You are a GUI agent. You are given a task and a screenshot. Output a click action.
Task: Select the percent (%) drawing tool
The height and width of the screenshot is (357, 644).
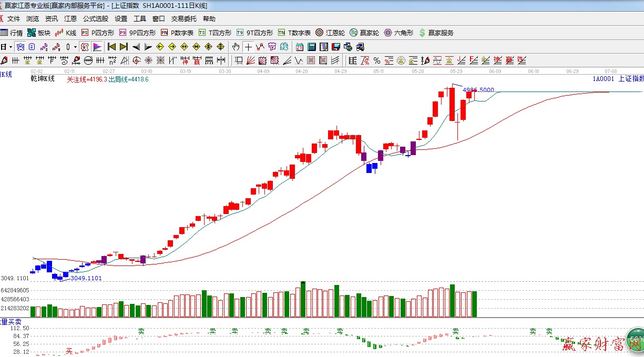377,60
